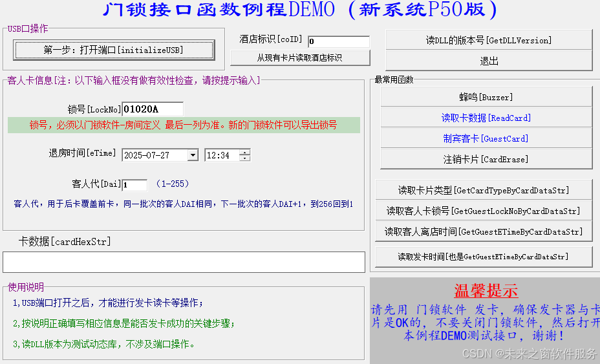The width and height of the screenshot is (600, 364).
Task: Decrease checkout time with down spinner arrow
Action: 244,158
